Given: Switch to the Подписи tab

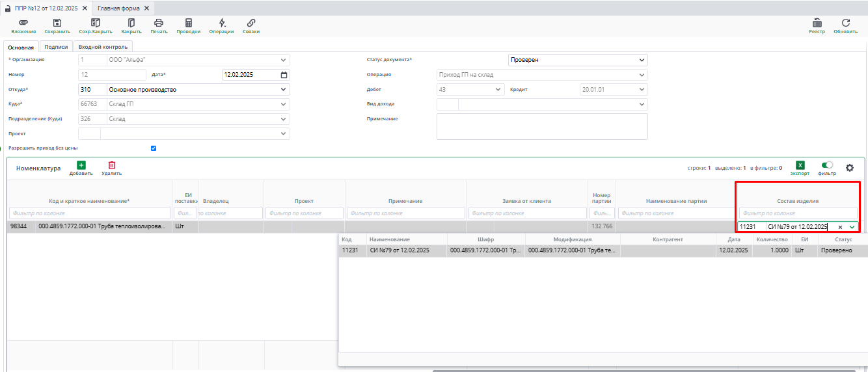Looking at the screenshot, I should tap(56, 47).
